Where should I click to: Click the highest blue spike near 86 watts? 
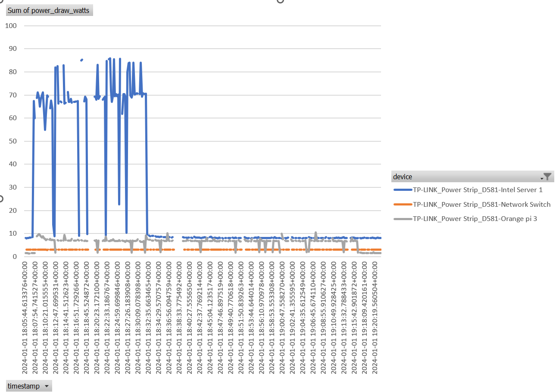(x=110, y=58)
